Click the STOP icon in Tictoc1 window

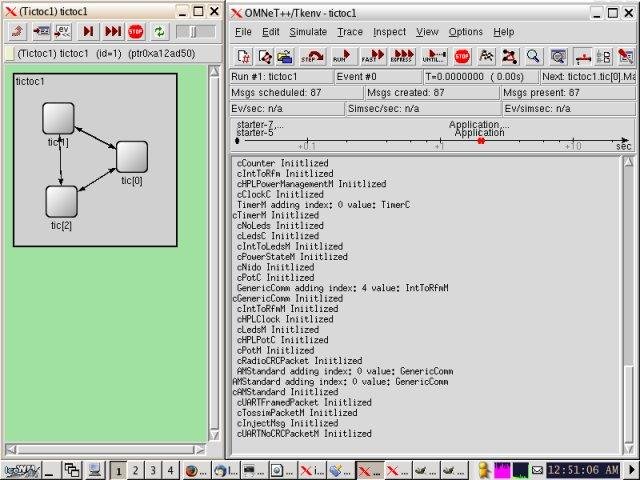pos(136,31)
